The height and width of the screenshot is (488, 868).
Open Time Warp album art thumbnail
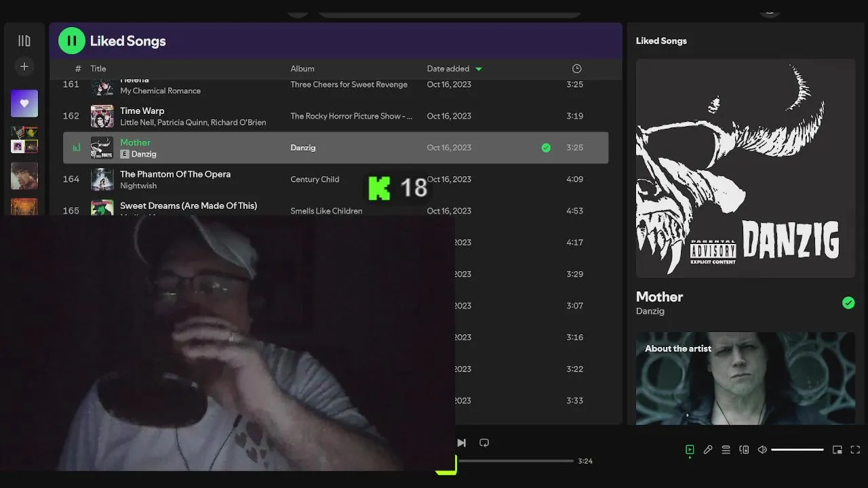point(102,116)
